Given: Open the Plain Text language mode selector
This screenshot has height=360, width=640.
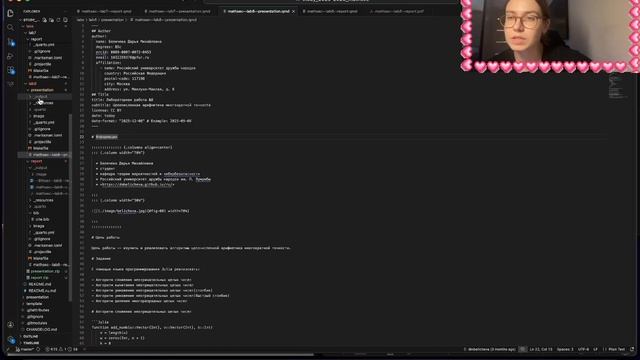Looking at the screenshot, I should click(616, 349).
